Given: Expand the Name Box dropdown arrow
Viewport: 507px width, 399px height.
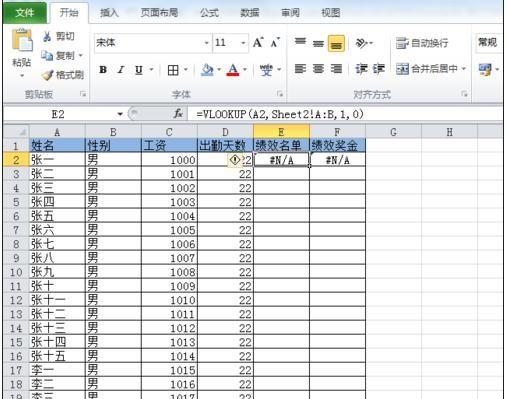Looking at the screenshot, I should click(x=120, y=114).
